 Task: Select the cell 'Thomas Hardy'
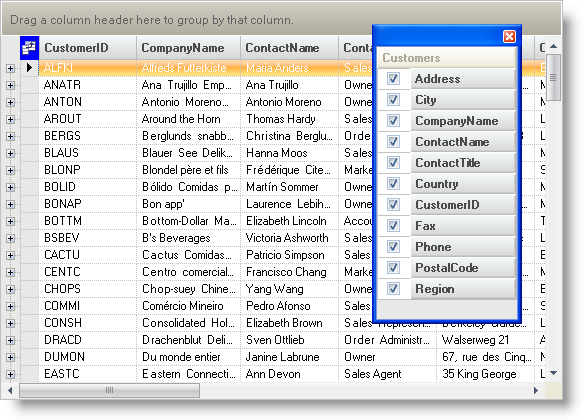pos(289,119)
